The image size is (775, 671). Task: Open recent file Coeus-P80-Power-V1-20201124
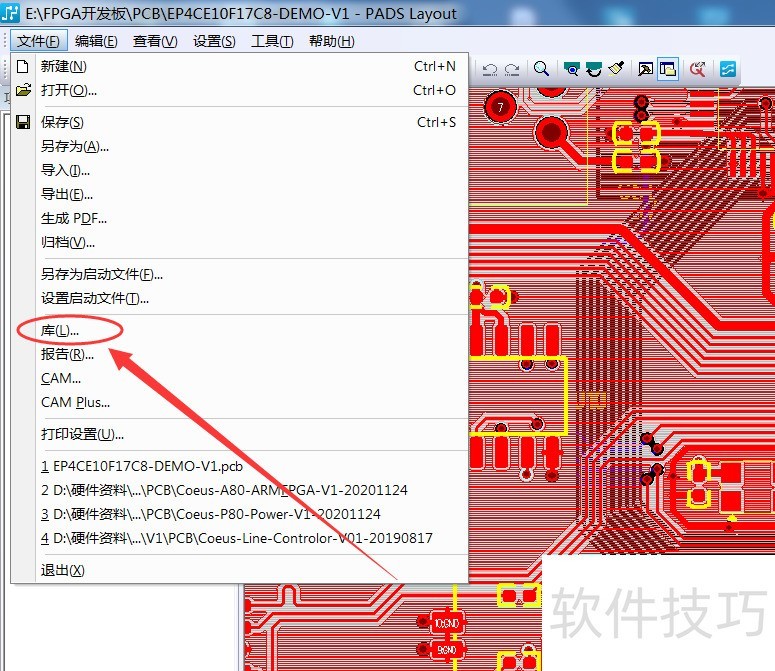[239, 514]
